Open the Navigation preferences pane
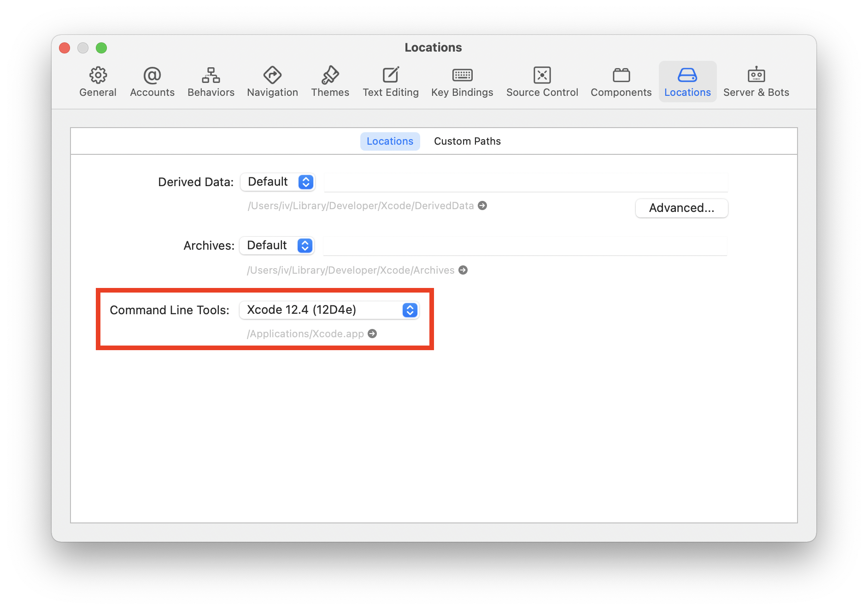This screenshot has width=868, height=610. pos(272,82)
